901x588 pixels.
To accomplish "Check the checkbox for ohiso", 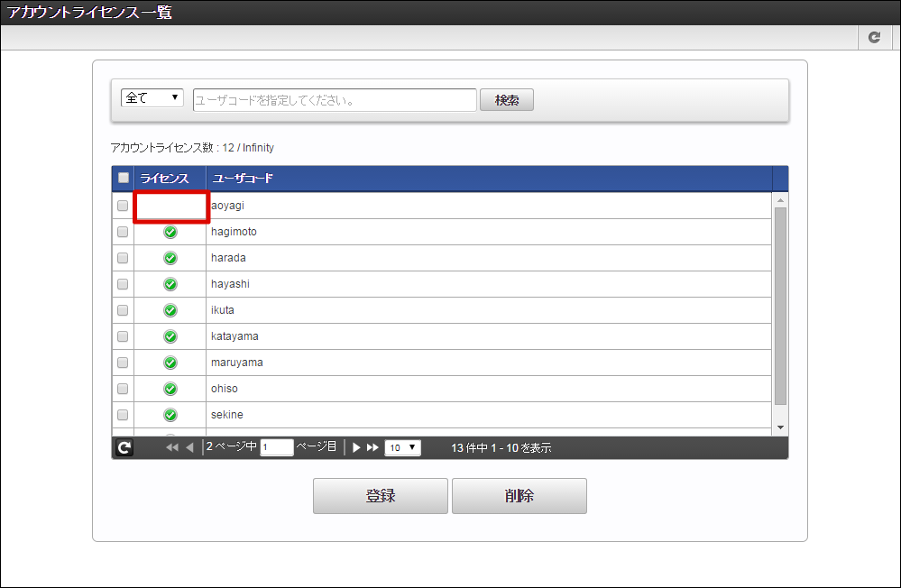I will point(123,389).
